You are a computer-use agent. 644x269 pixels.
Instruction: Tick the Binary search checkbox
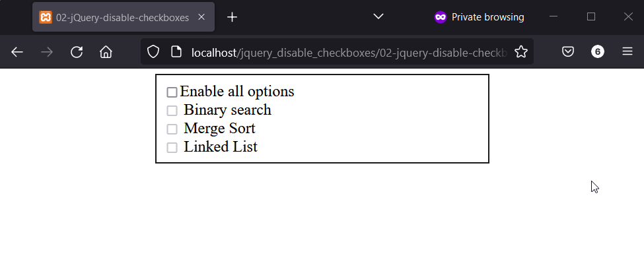tap(172, 111)
